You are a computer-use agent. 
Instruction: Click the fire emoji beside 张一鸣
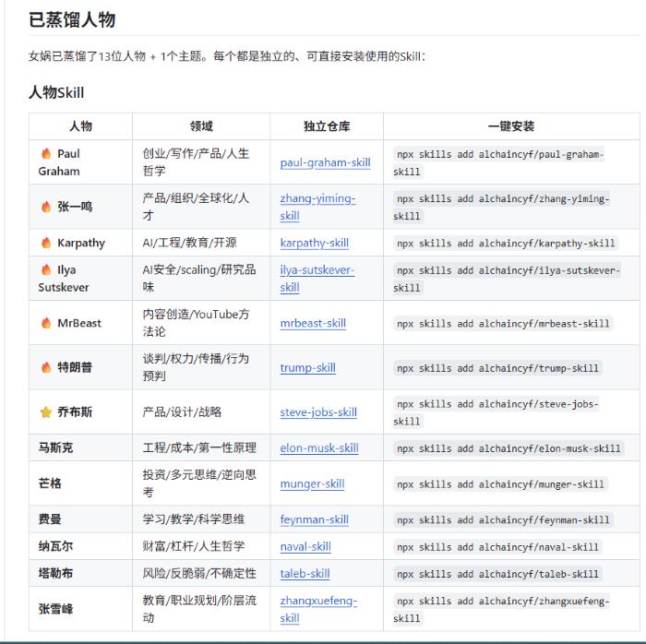point(46,207)
